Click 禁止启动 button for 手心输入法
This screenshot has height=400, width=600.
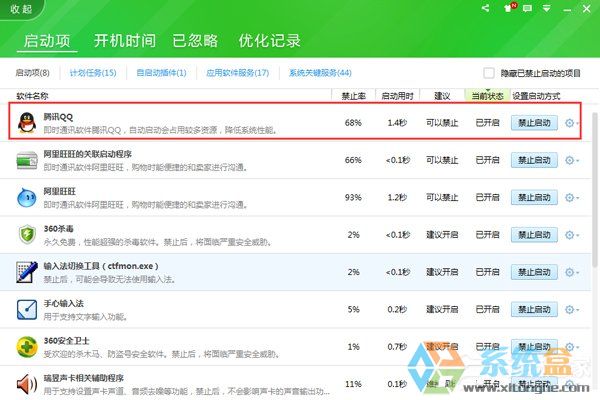click(x=534, y=309)
